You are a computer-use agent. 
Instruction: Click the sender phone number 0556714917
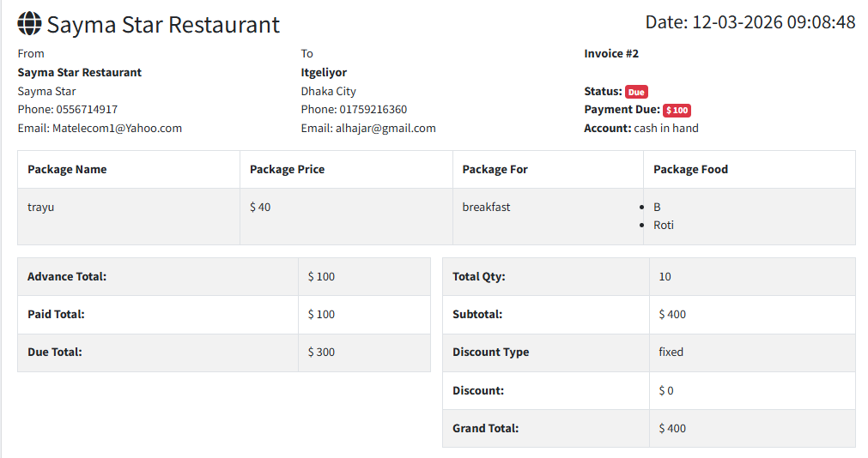tap(87, 109)
